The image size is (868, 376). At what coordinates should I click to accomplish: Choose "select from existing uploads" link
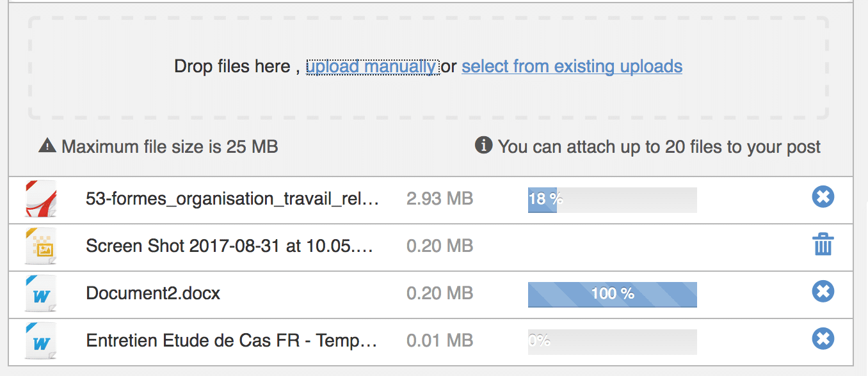pos(572,67)
